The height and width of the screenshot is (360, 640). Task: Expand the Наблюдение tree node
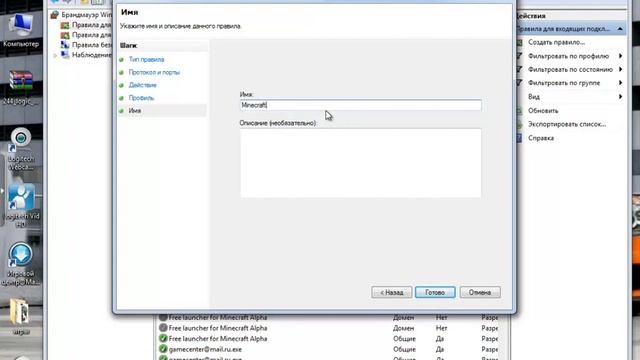(55, 55)
